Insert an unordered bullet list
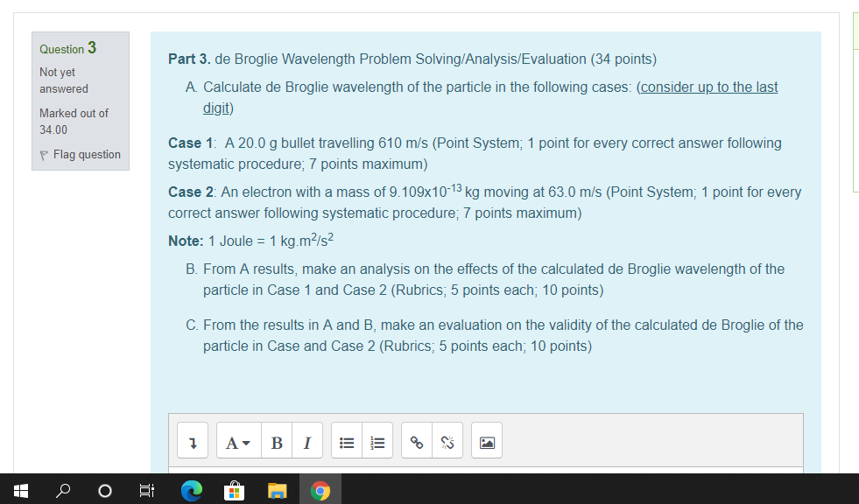This screenshot has width=859, height=504. click(x=346, y=440)
